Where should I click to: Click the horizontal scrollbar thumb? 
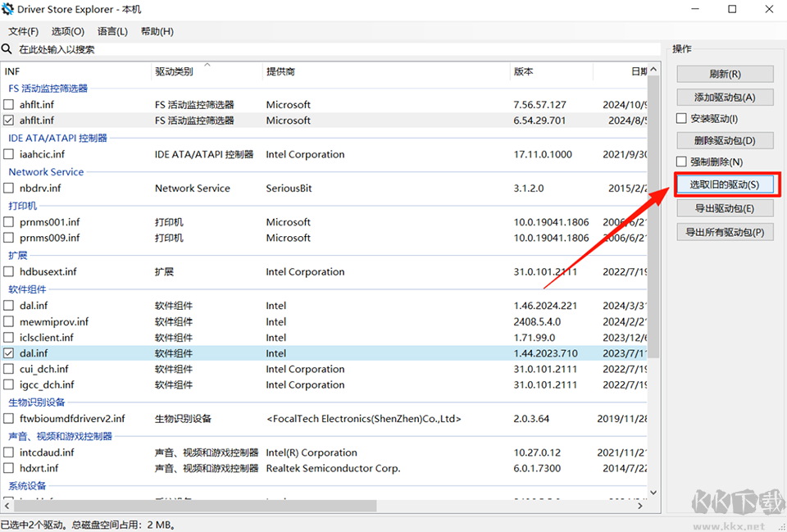click(x=195, y=506)
